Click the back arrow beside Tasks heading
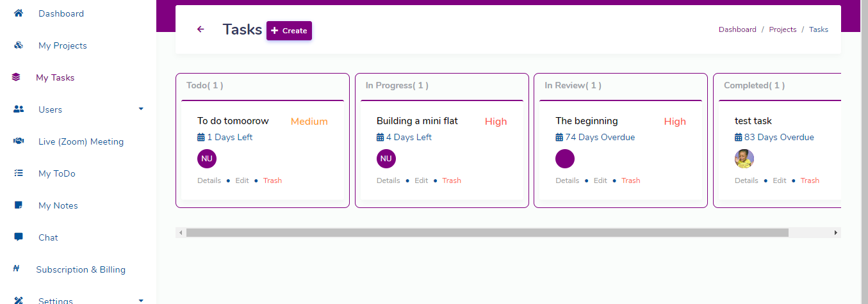The height and width of the screenshot is (304, 868). pyautogui.click(x=201, y=29)
